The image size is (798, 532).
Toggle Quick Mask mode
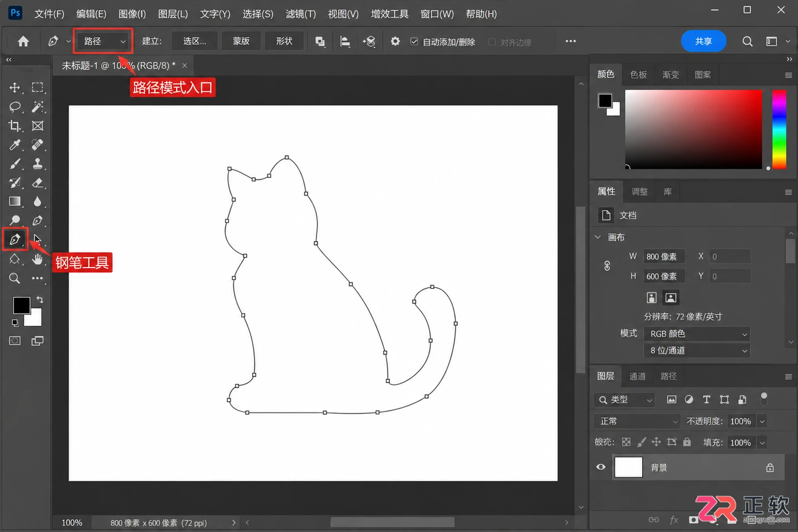coord(15,341)
